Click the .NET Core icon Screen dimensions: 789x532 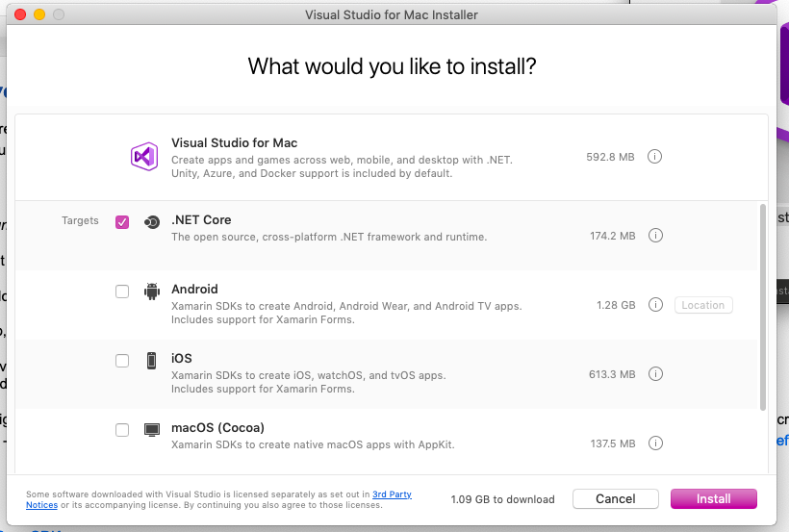151,222
